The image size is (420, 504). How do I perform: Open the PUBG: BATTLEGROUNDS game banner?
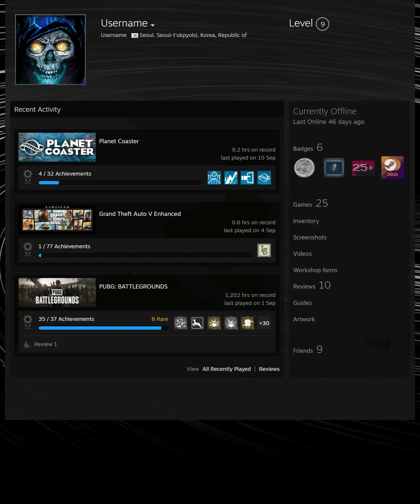(x=57, y=292)
